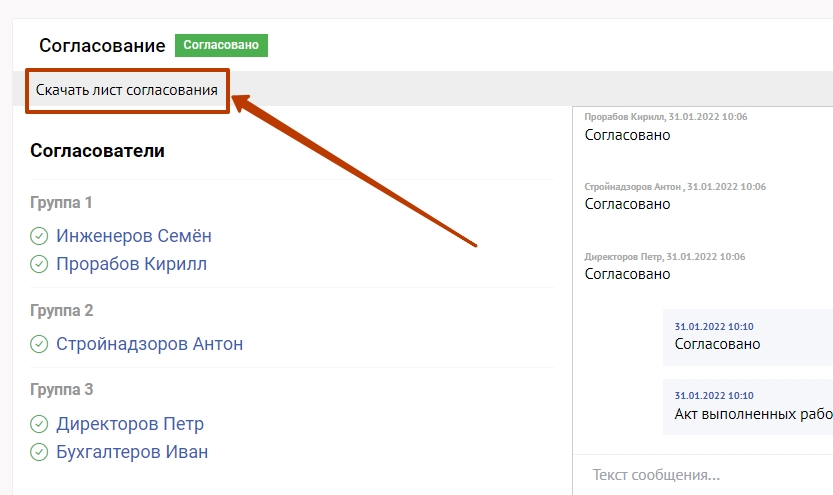Open approver Бухгалтеров Иван's profile link
This screenshot has height=495, width=833.
point(132,452)
